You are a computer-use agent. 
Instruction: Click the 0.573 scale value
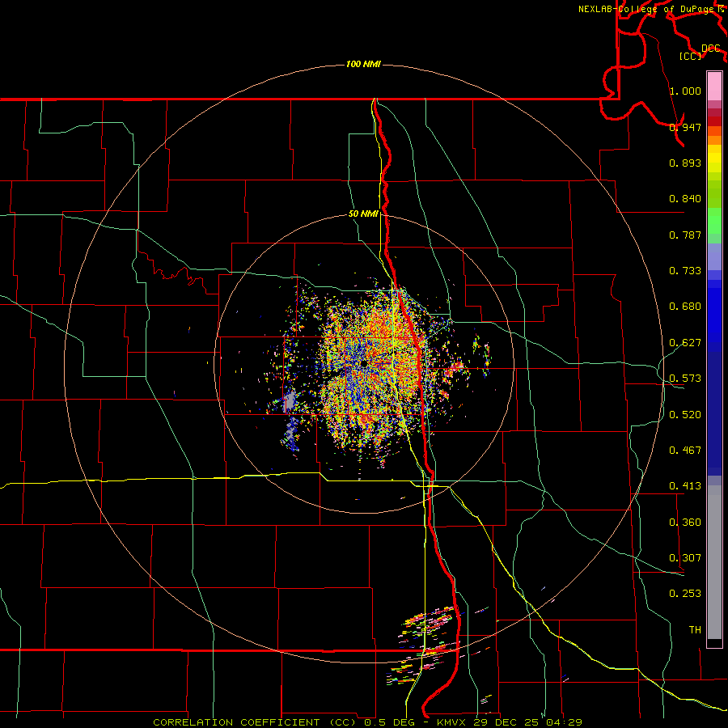pyautogui.click(x=685, y=378)
